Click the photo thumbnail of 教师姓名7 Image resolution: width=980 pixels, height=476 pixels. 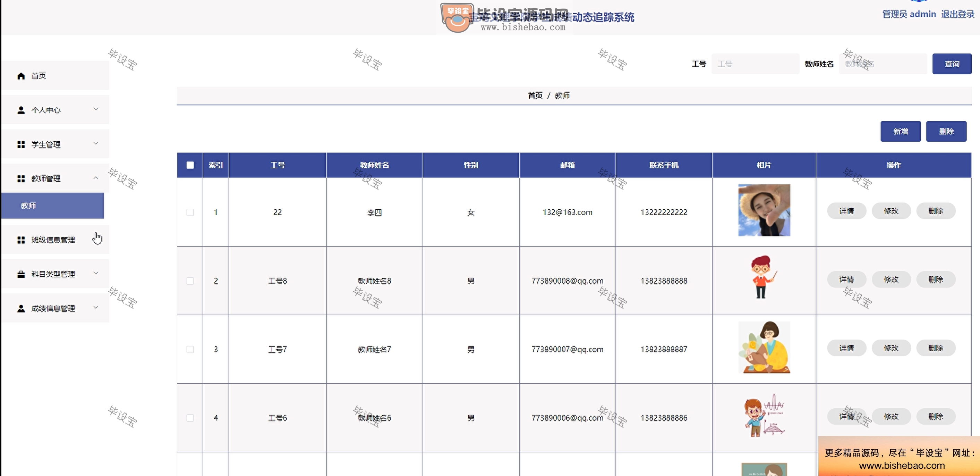[x=764, y=347]
